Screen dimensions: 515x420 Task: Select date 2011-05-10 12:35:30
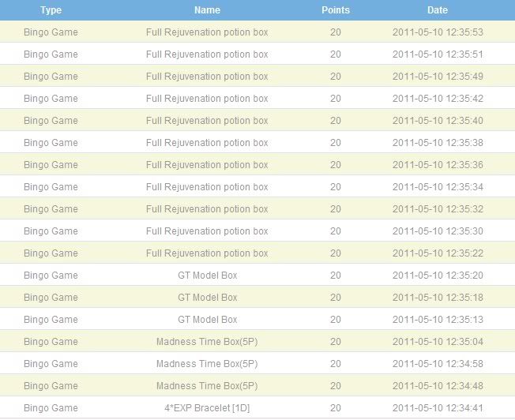point(438,231)
